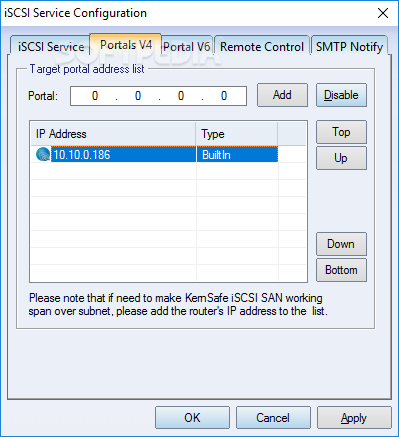Move the selected portal Up
This screenshot has width=399, height=437.
pyautogui.click(x=341, y=158)
